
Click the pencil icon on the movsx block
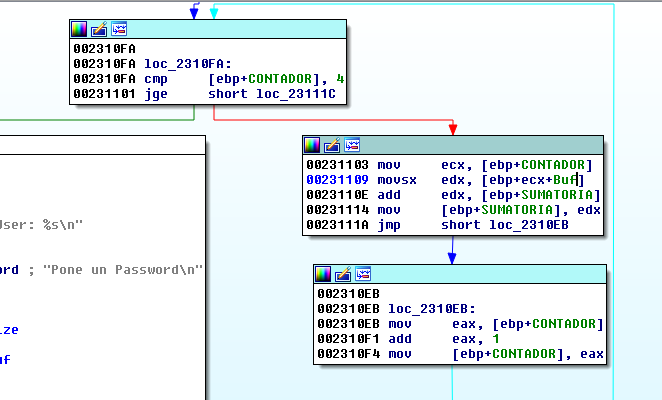331,145
